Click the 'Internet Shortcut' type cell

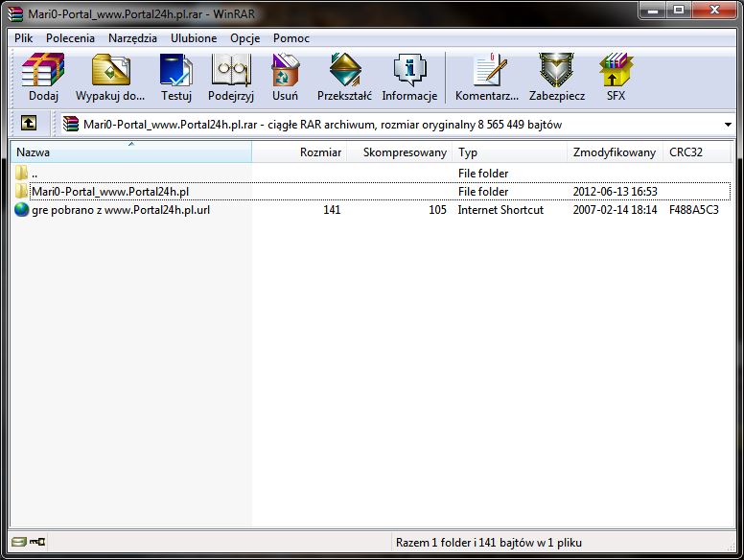point(500,210)
